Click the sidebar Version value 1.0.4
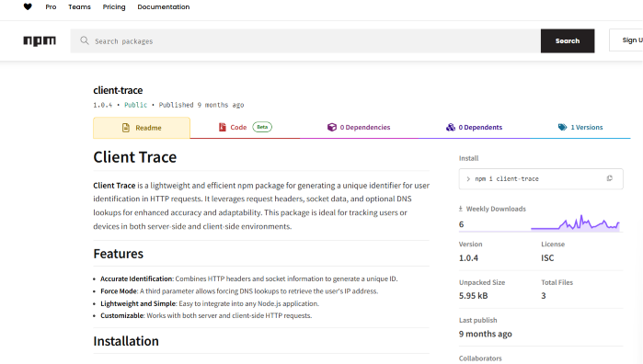This screenshot has width=643, height=364. (468, 257)
